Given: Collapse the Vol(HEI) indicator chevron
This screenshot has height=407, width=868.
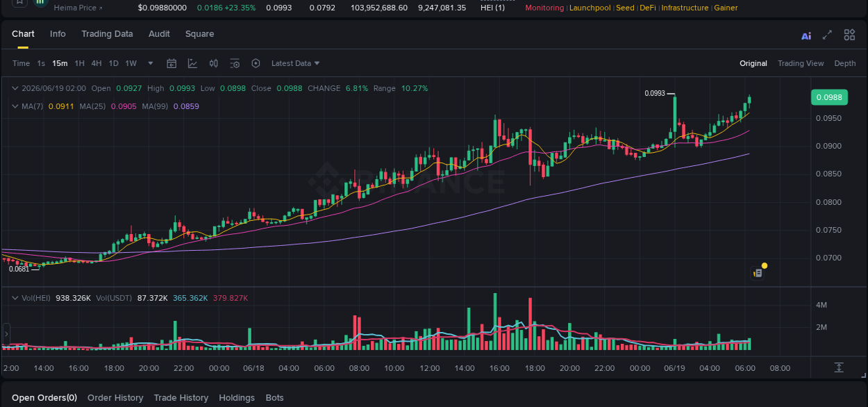Looking at the screenshot, I should (x=15, y=298).
